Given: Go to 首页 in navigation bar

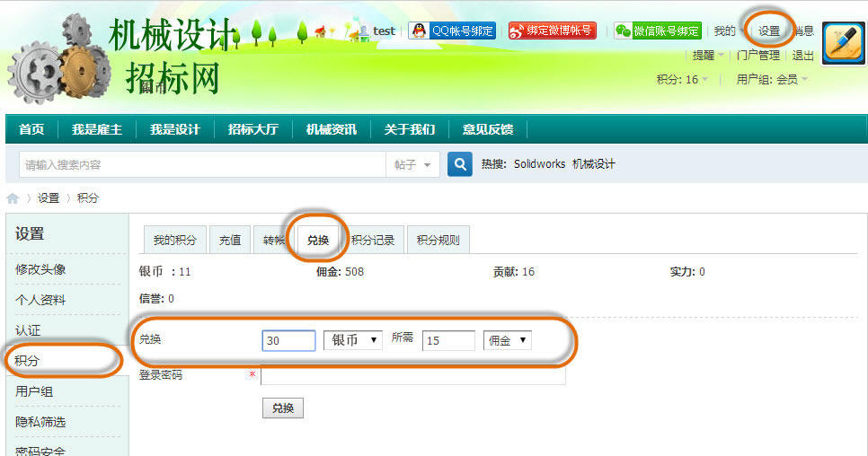Looking at the screenshot, I should (31, 129).
